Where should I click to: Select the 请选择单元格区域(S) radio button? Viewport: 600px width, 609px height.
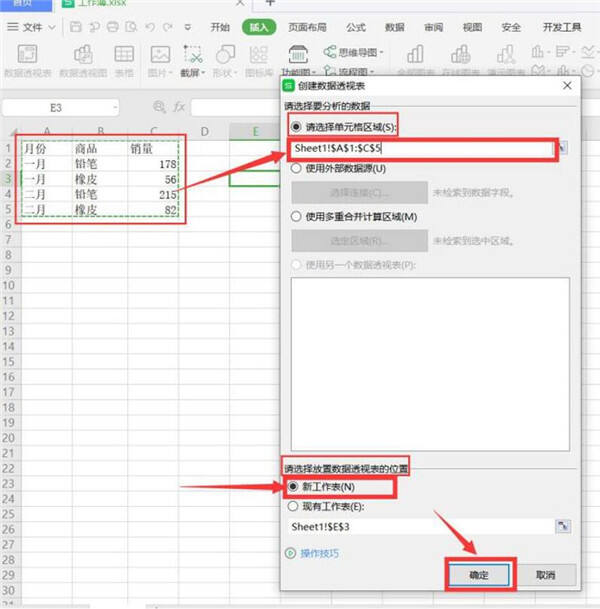(x=296, y=127)
